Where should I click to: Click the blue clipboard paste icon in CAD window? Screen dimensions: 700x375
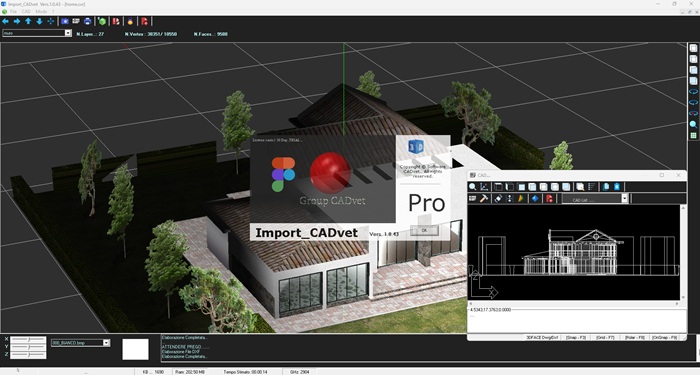[x=617, y=187]
